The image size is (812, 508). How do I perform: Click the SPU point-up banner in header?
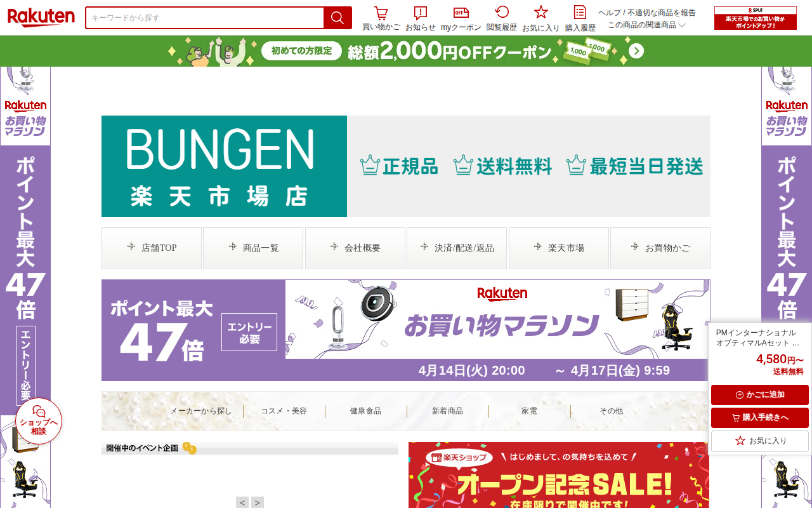click(756, 18)
